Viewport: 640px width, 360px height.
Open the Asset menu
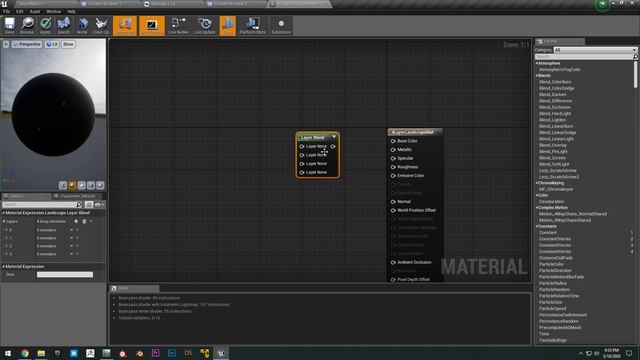pos(35,11)
